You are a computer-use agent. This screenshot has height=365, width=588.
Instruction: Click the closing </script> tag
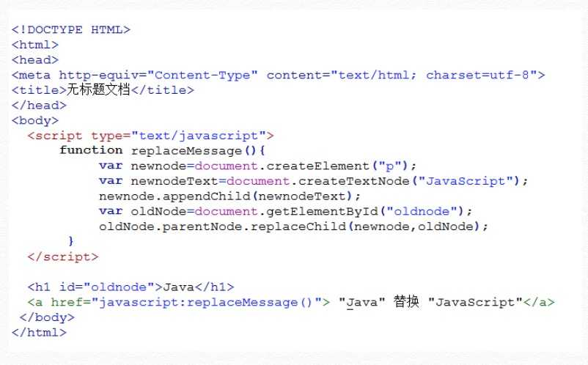(63, 257)
